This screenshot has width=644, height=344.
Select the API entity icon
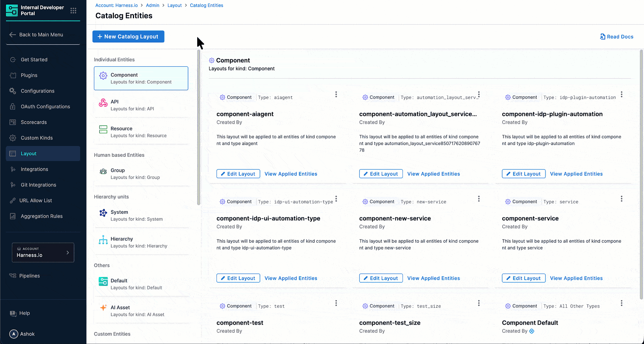[x=103, y=103]
